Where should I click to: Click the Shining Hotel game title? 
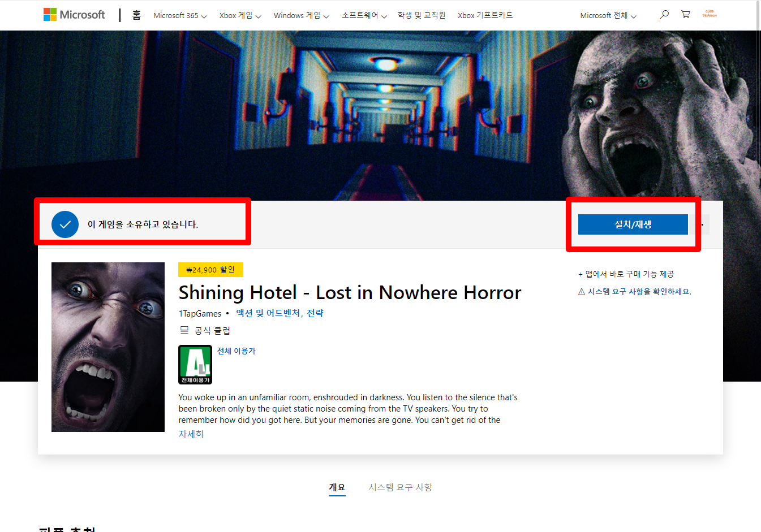pos(350,292)
